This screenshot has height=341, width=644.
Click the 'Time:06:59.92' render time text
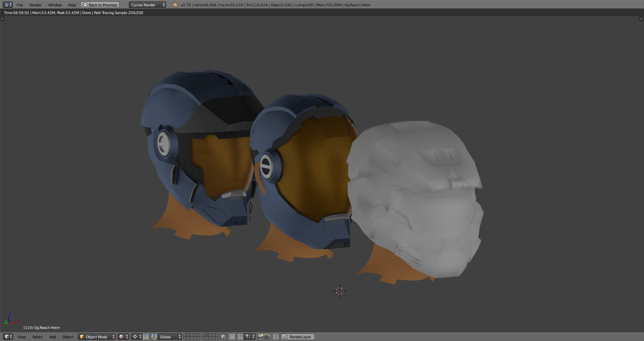coord(16,13)
